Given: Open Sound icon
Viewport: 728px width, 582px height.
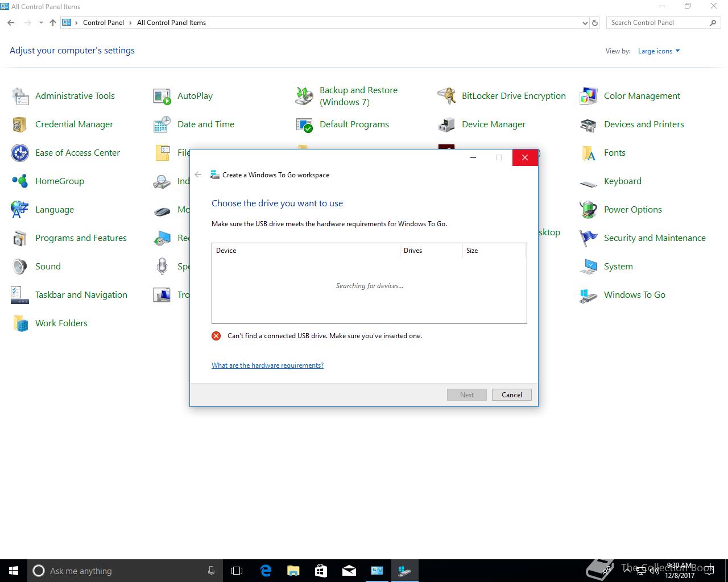Looking at the screenshot, I should click(x=20, y=267).
